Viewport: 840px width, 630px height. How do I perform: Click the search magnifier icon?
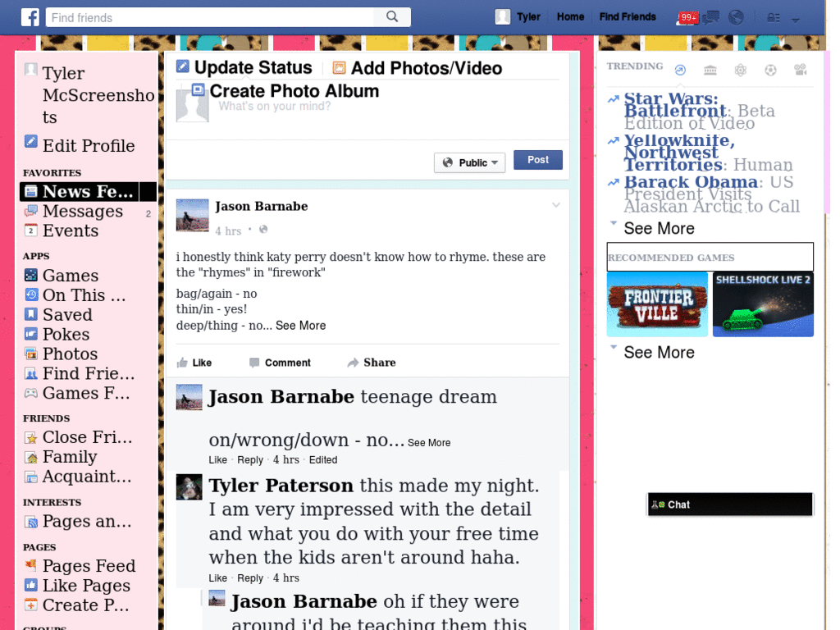tap(392, 17)
